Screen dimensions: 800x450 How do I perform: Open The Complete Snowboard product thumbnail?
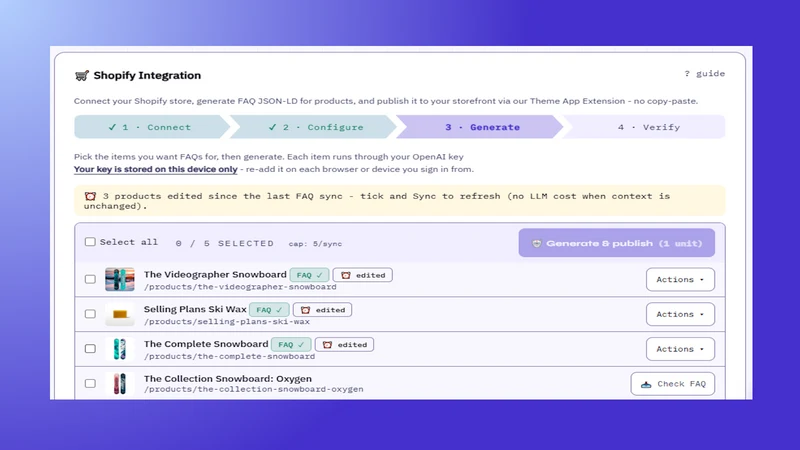pos(120,349)
